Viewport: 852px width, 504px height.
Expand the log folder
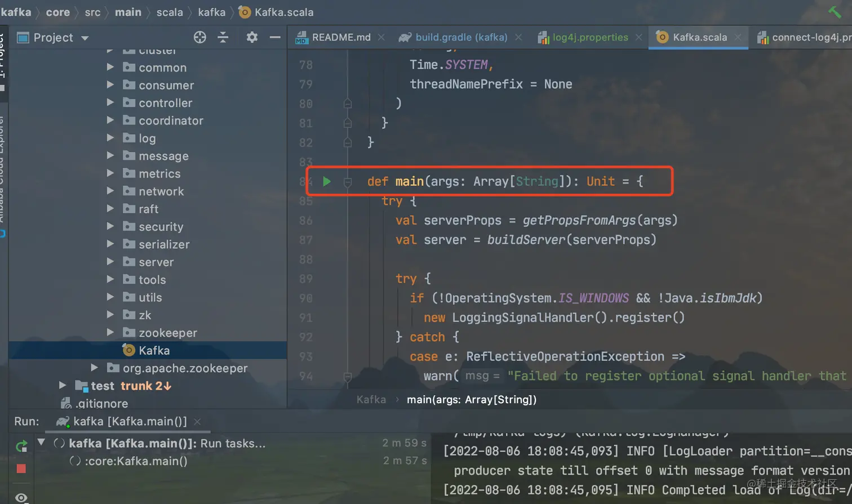pyautogui.click(x=110, y=138)
